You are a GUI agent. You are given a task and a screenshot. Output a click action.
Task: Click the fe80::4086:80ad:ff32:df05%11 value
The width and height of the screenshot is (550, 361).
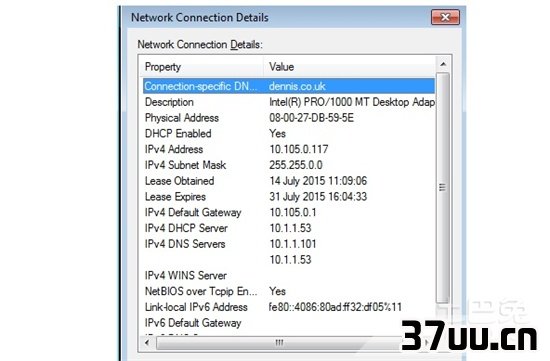tap(335, 307)
